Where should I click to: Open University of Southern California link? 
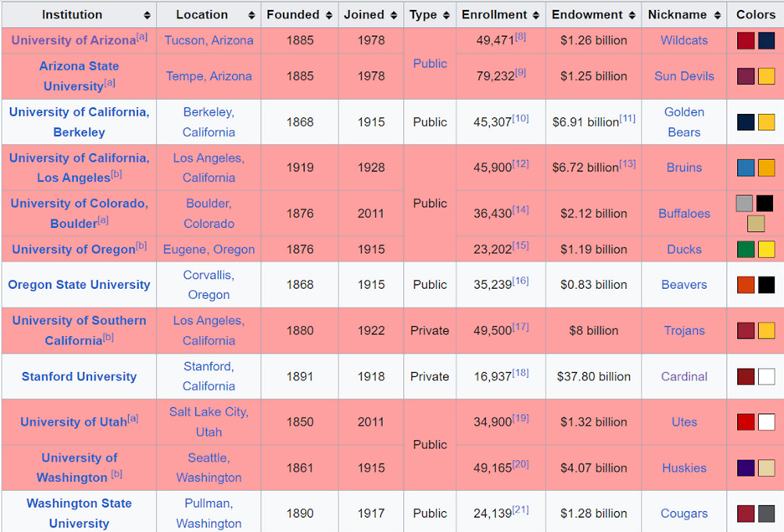click(x=79, y=330)
